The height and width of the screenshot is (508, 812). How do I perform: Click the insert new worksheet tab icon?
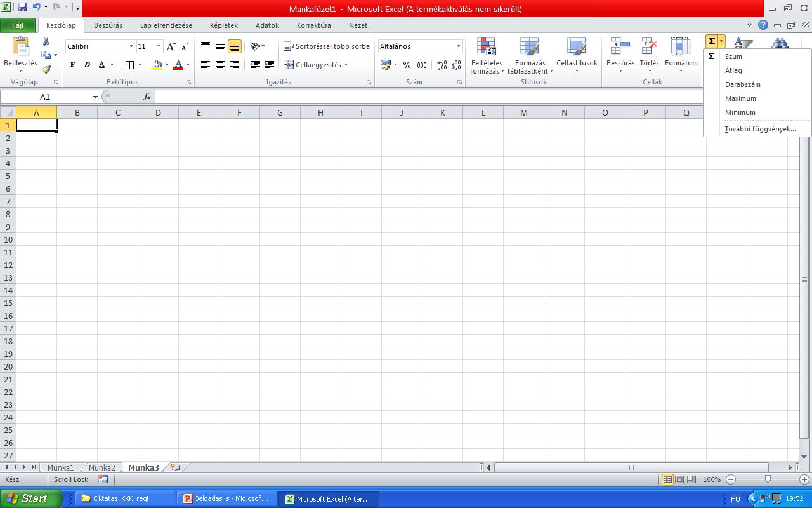[x=175, y=467]
